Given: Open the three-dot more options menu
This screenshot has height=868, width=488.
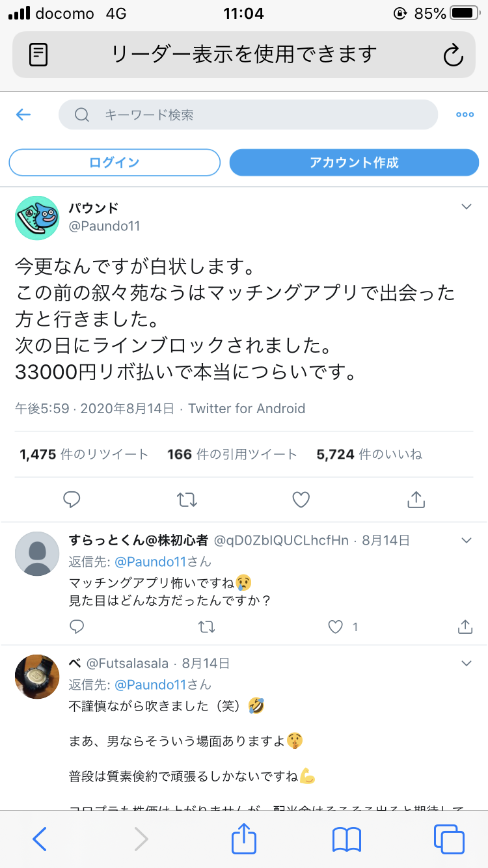Looking at the screenshot, I should [x=465, y=115].
